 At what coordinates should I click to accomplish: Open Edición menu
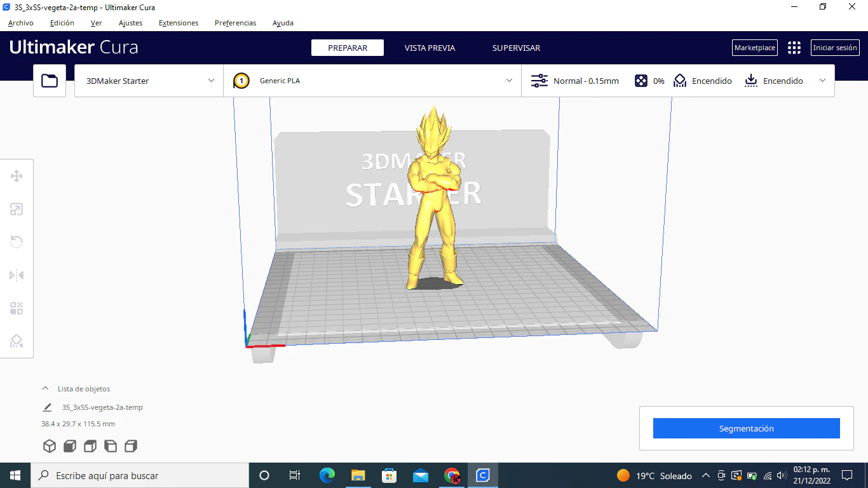point(62,23)
